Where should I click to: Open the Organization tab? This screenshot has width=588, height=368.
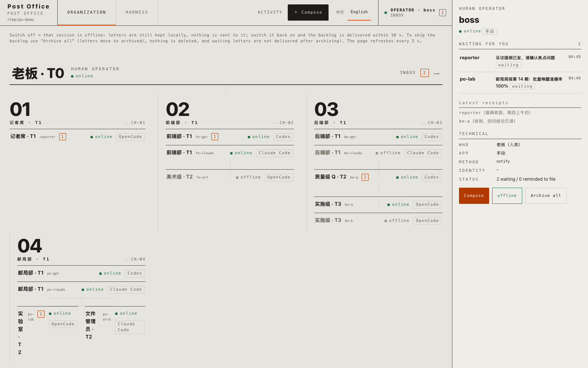[x=87, y=13]
